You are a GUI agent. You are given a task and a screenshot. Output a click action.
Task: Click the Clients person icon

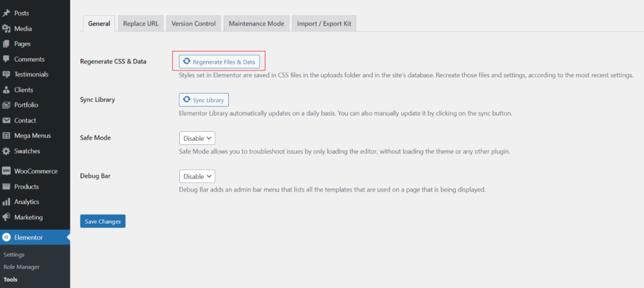point(6,89)
